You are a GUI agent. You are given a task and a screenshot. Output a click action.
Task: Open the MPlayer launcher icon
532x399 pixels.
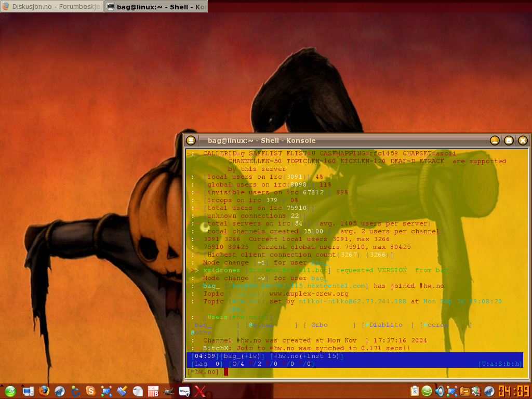pyautogui.click(x=184, y=391)
